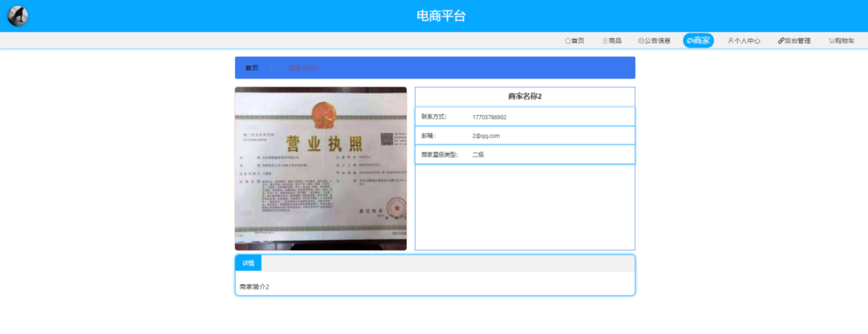868x334 pixels.
Task: Click the 商家名称2 heading in info panel
Action: click(525, 97)
